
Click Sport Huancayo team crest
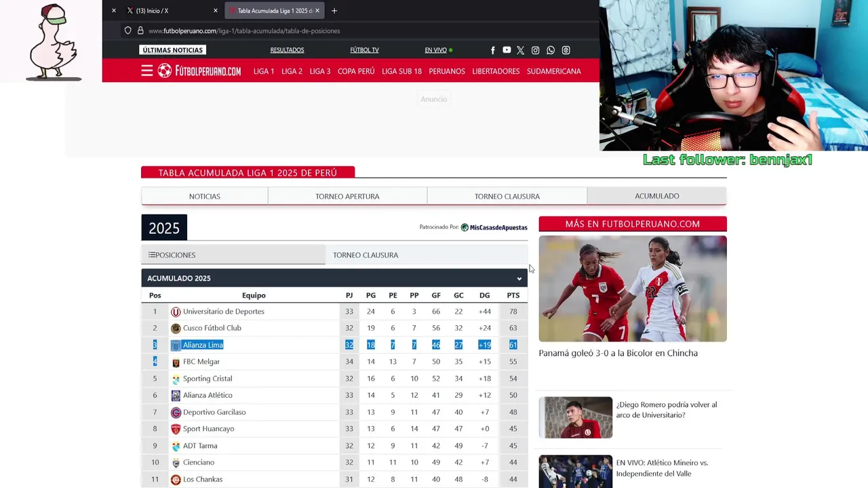[176, 429]
